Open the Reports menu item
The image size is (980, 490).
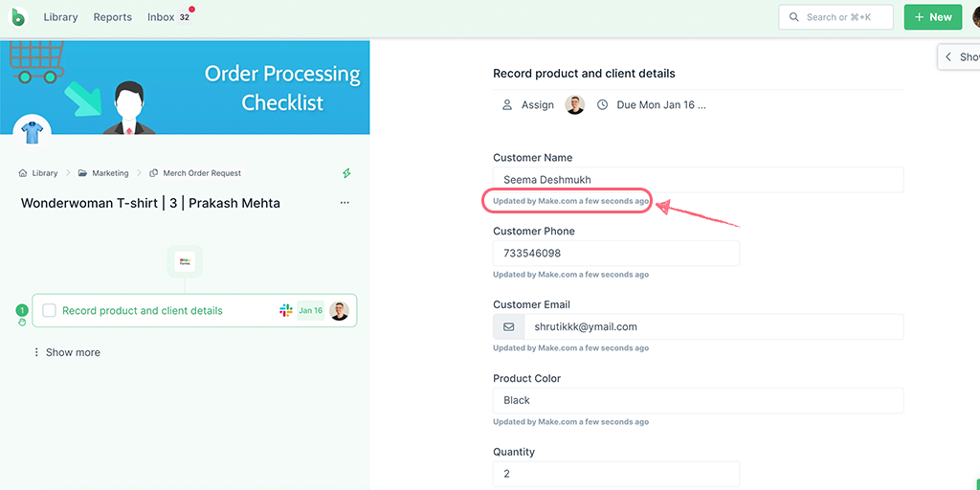[113, 17]
